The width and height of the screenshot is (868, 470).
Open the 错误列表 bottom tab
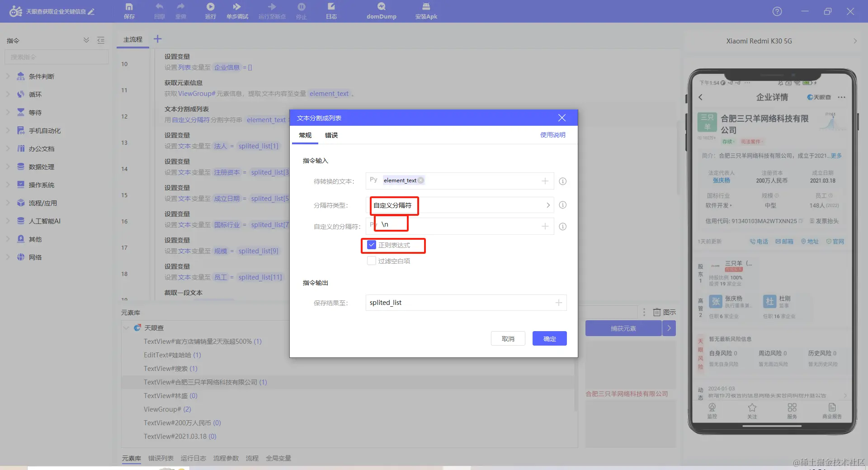pyautogui.click(x=161, y=458)
